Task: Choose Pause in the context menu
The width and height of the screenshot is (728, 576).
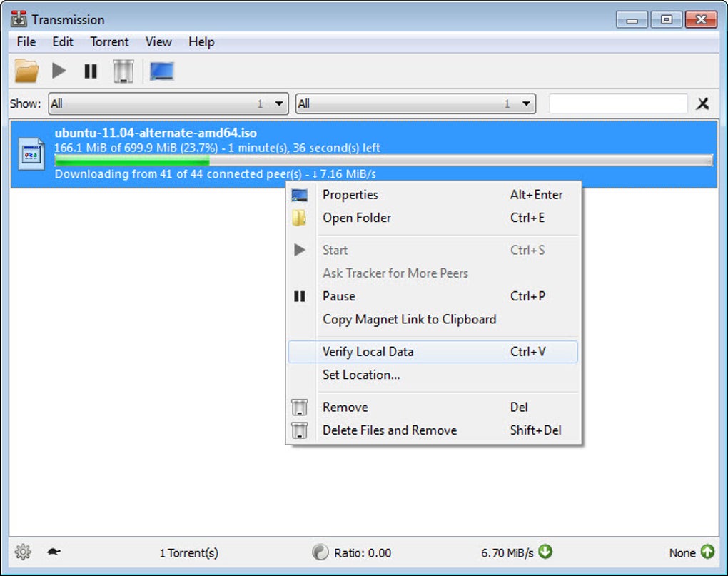Action: point(433,296)
